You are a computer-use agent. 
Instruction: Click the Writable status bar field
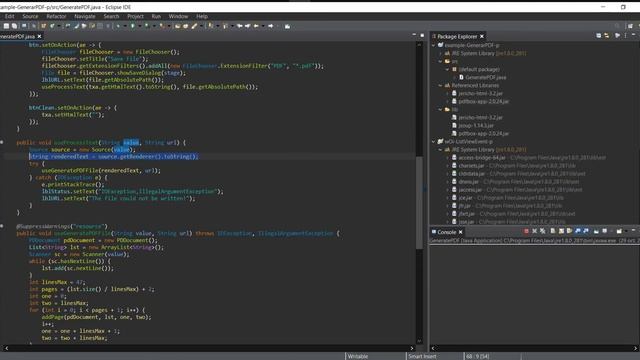358,356
